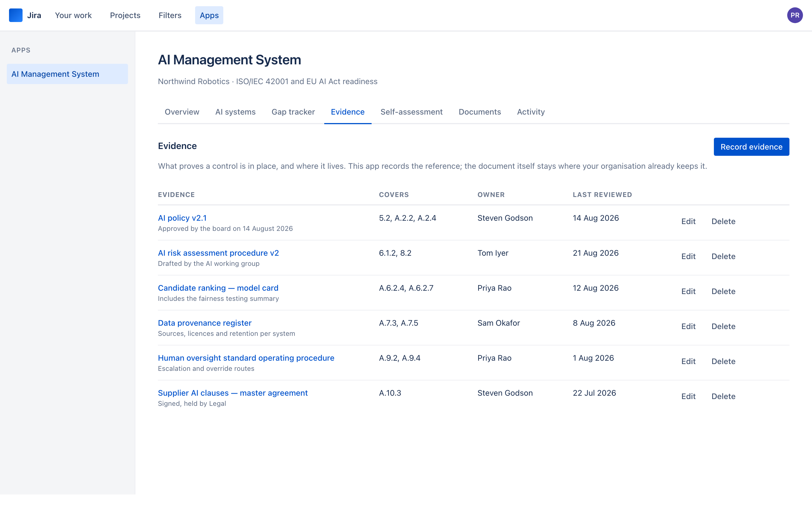This screenshot has width=812, height=508.
Task: Open the Apps menu
Action: tap(209, 15)
